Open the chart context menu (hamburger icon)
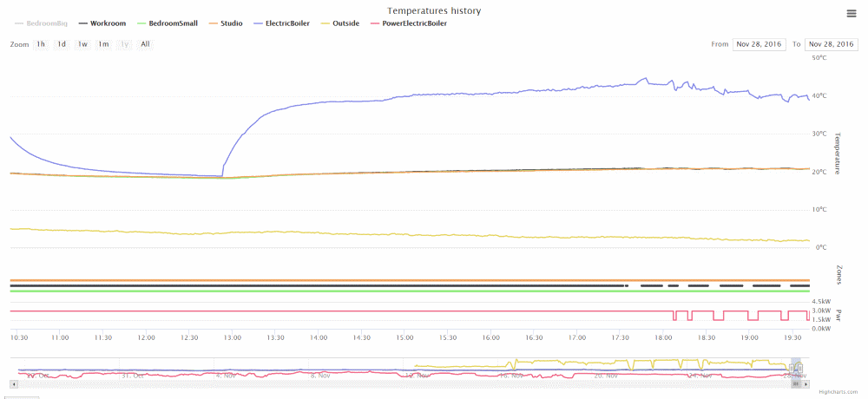 [852, 13]
